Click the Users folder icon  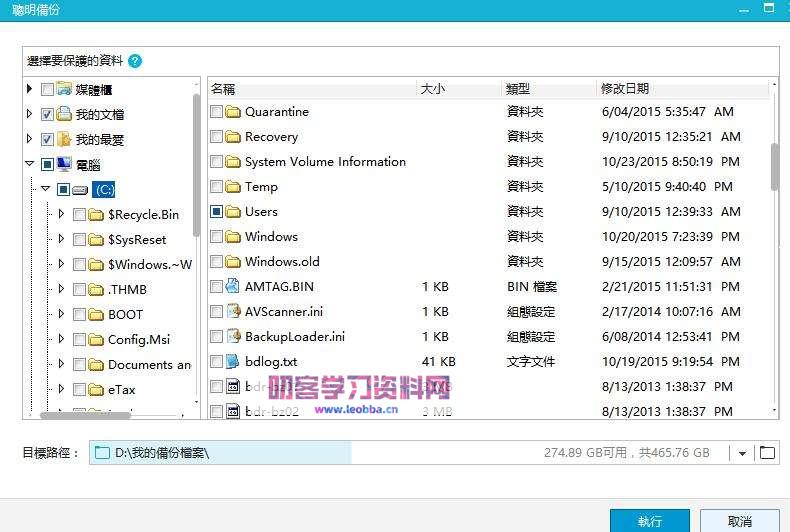pos(233,212)
